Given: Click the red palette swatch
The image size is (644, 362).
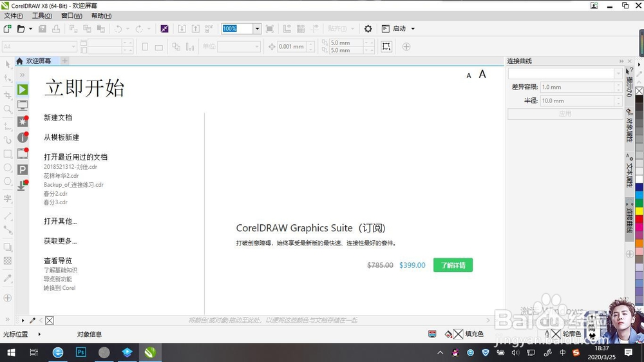Looking at the screenshot, I should point(639,218).
